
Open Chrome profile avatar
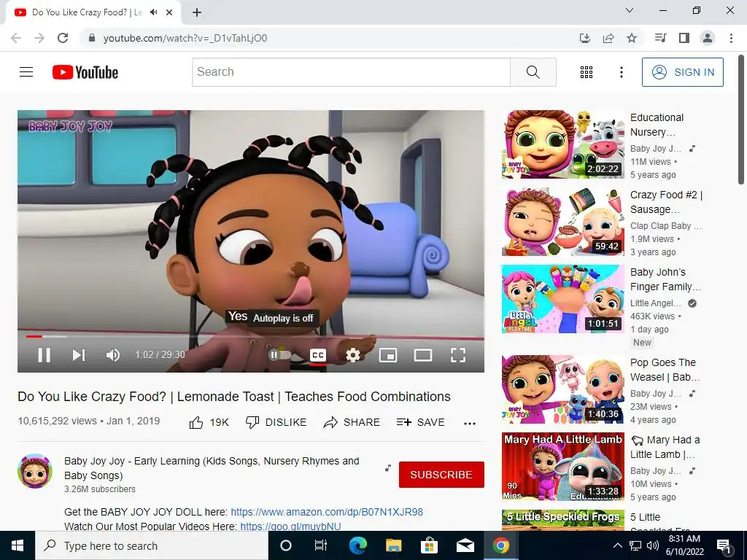point(708,38)
